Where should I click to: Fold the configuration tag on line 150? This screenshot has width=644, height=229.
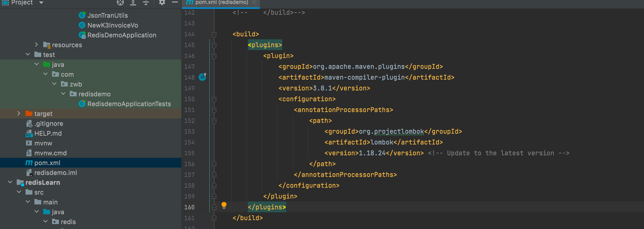[214, 99]
